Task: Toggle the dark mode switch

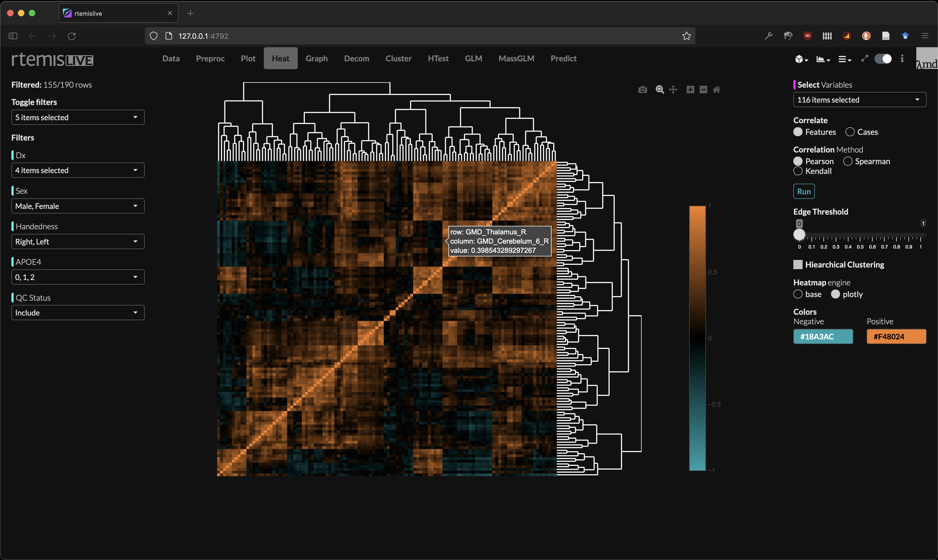Action: (x=883, y=59)
